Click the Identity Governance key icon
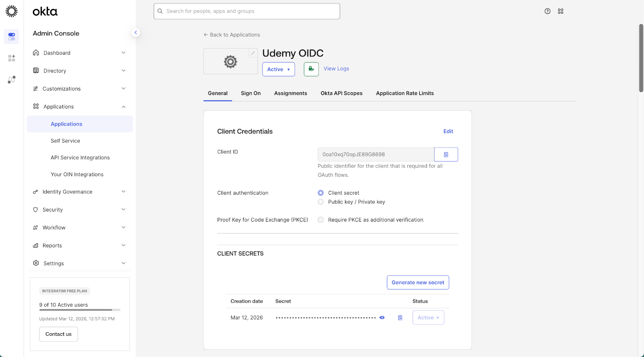The height and width of the screenshot is (357, 644). (35, 192)
